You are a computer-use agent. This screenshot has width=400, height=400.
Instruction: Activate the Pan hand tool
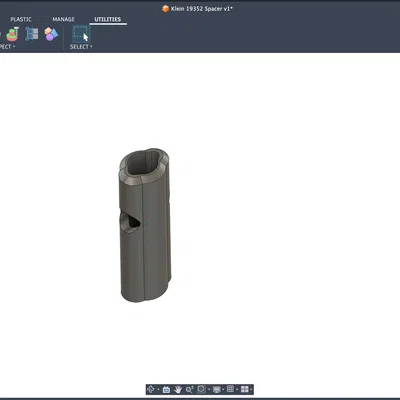(178, 389)
